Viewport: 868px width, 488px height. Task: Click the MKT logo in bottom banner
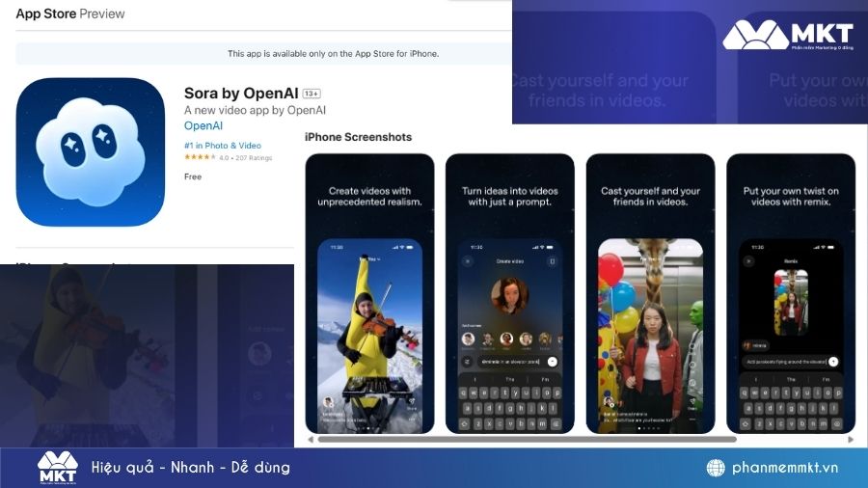(58, 468)
